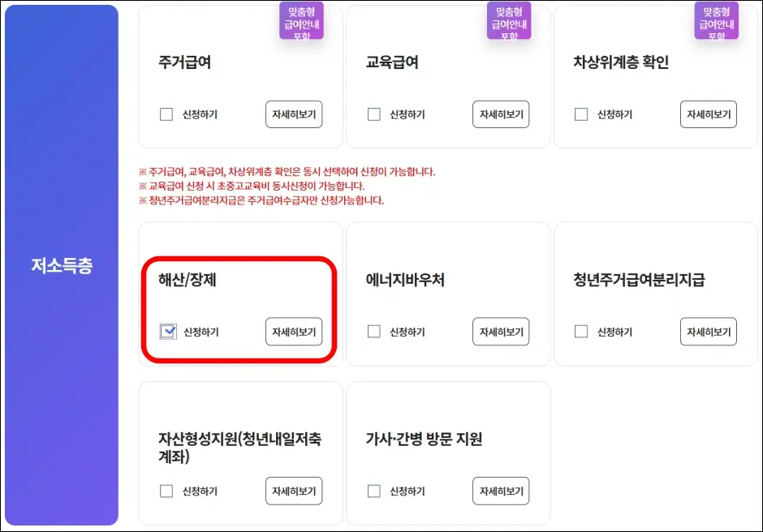Image resolution: width=763 pixels, height=532 pixels.
Task: Click the 청년주거급여분리지급 card title
Action: pyautogui.click(x=639, y=280)
